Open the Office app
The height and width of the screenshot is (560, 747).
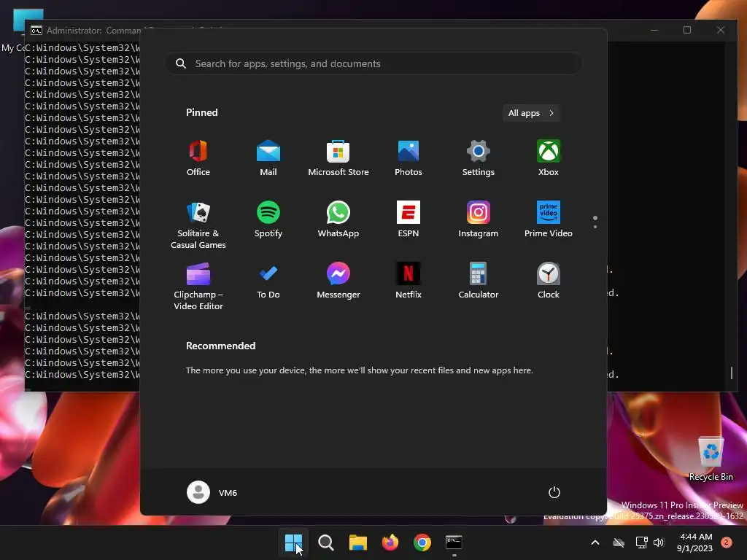tap(198, 158)
